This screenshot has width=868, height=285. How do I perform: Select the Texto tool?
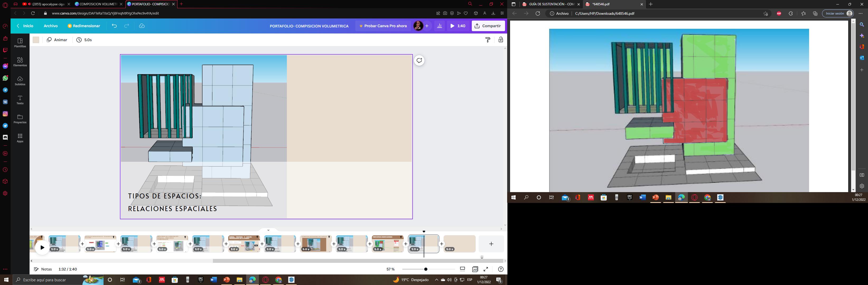click(20, 99)
